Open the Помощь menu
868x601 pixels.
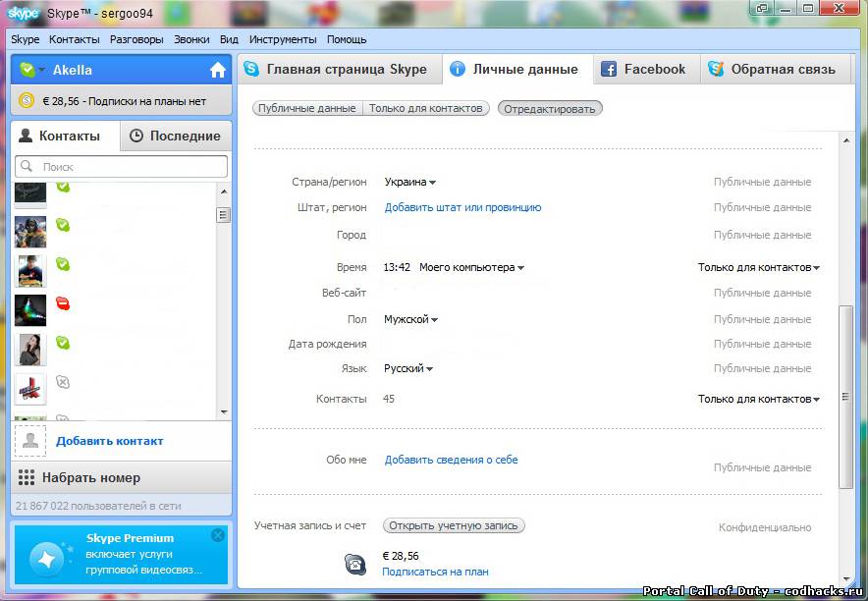coord(347,39)
